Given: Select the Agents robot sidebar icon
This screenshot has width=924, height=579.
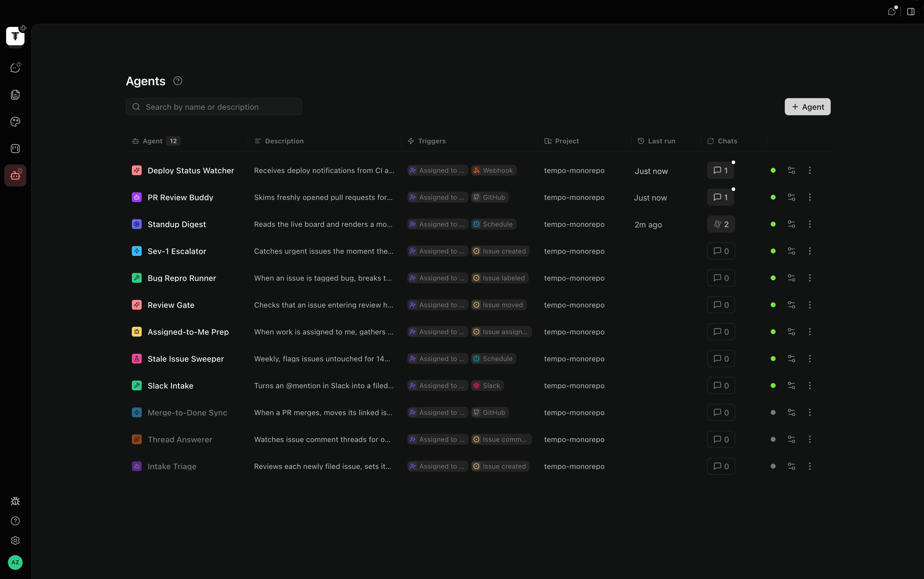Looking at the screenshot, I should pos(15,175).
